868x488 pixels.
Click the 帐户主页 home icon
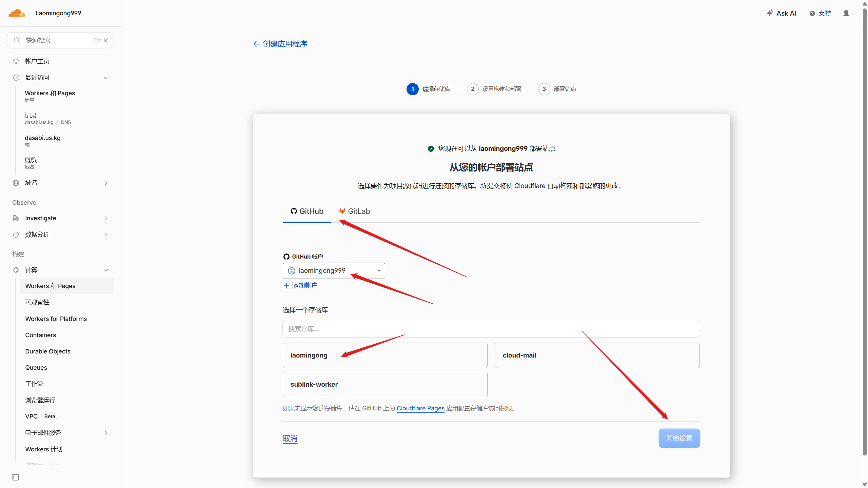(x=16, y=61)
